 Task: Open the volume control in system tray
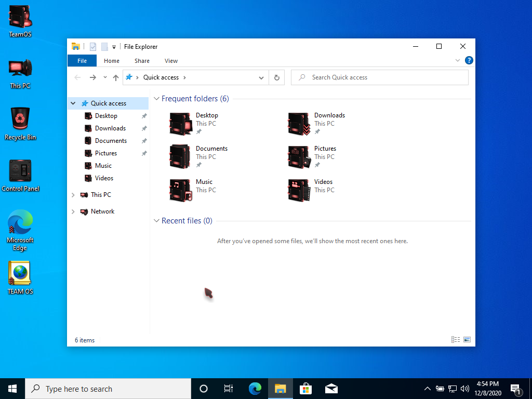465,389
